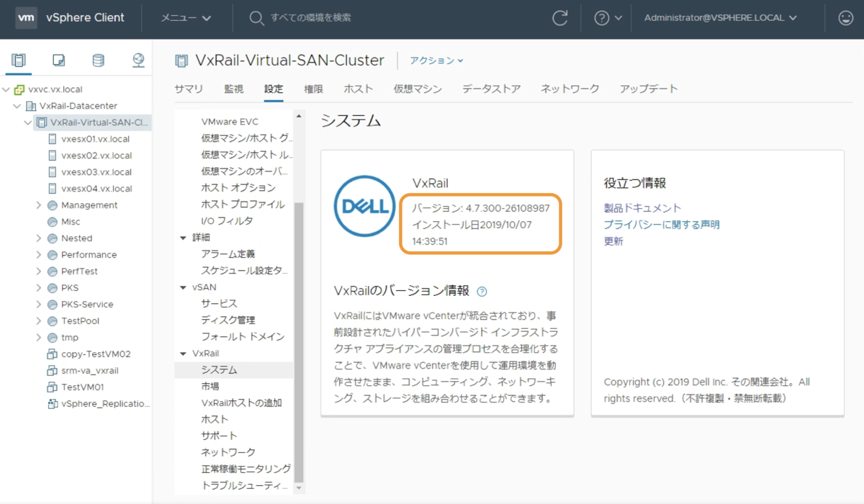864x504 pixels.
Task: Open the Administrator@VSPHERE.LOCAL user menu
Action: pos(721,18)
